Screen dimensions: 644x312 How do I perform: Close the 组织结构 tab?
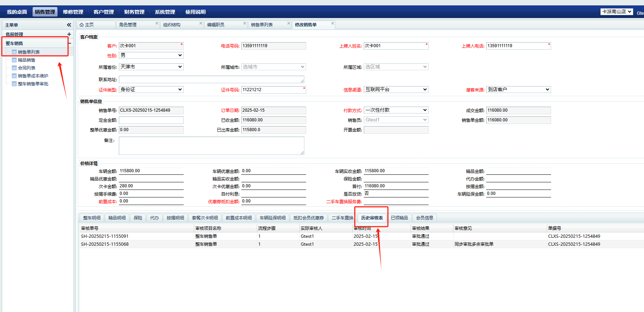pyautogui.click(x=201, y=23)
